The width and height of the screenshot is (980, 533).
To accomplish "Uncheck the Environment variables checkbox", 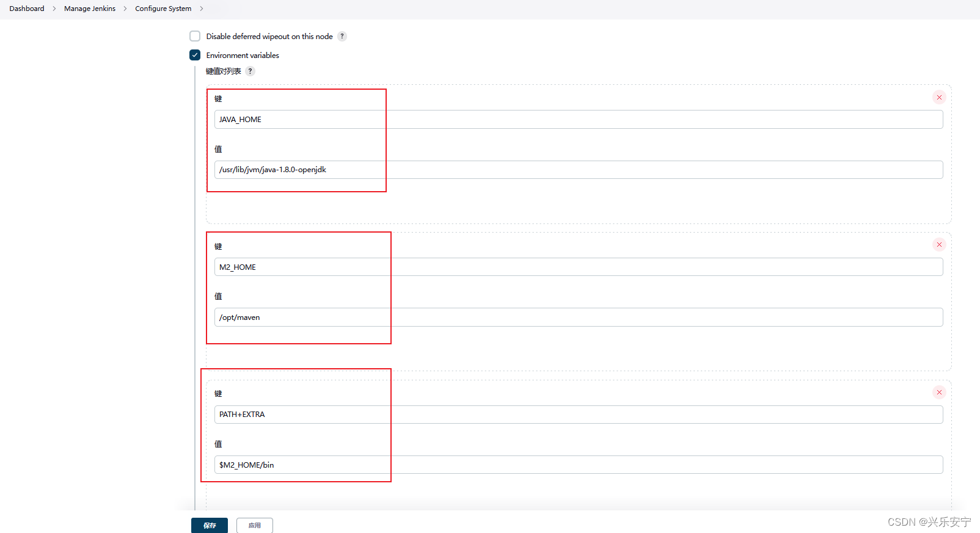I will (x=195, y=55).
